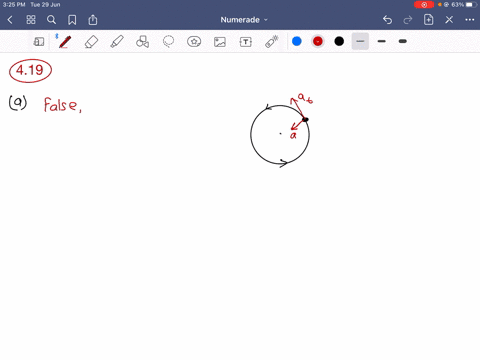
Task: Pick the blue pen color
Action: 297,41
